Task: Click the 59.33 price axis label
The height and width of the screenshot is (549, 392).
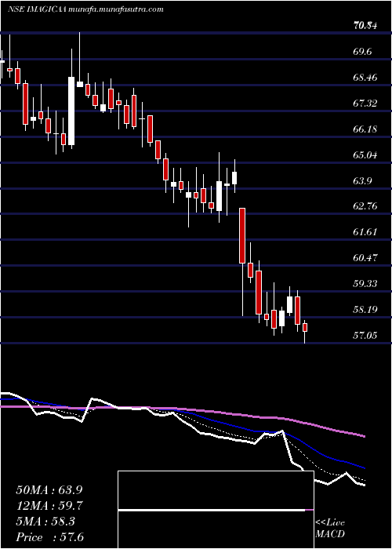Action: click(365, 283)
